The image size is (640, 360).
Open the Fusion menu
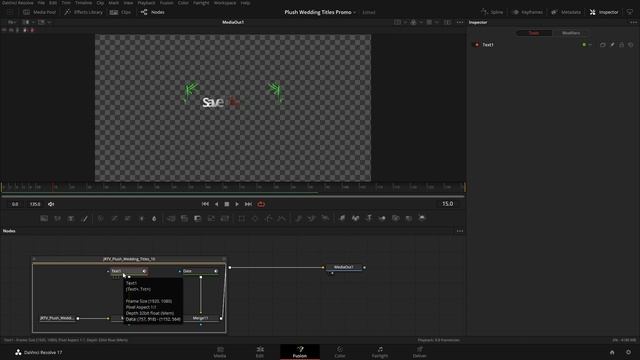pyautogui.click(x=167, y=3)
